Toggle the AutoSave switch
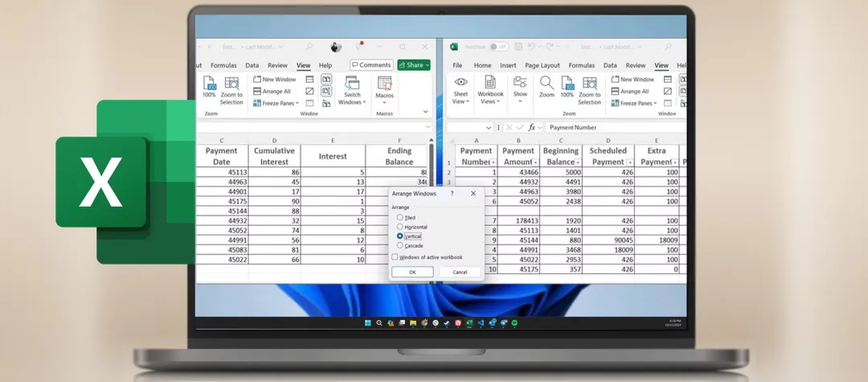This screenshot has height=382, width=868. point(498,47)
